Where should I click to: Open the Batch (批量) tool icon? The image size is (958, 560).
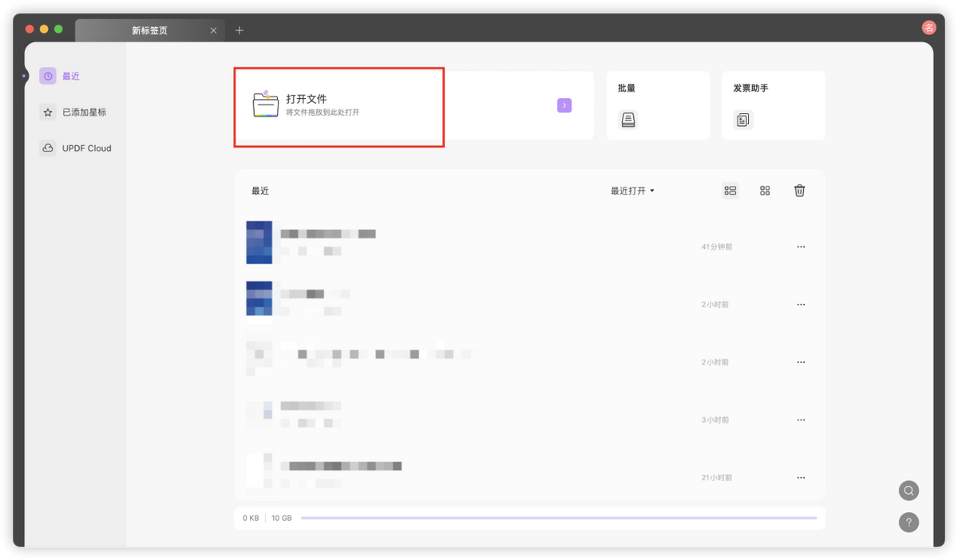point(628,120)
